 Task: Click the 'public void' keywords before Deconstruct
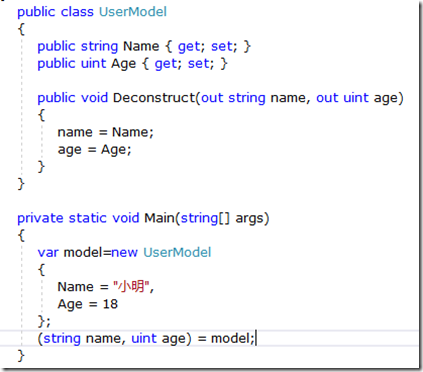(x=72, y=98)
